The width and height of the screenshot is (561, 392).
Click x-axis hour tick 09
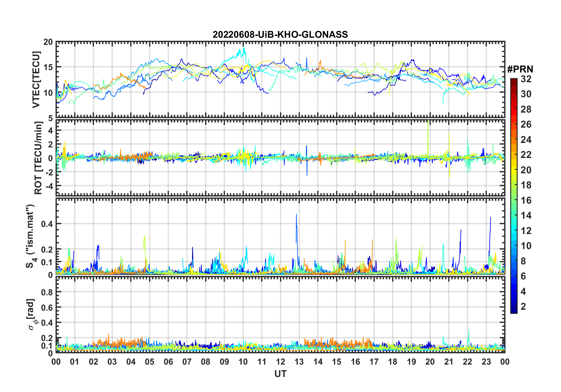(224, 362)
